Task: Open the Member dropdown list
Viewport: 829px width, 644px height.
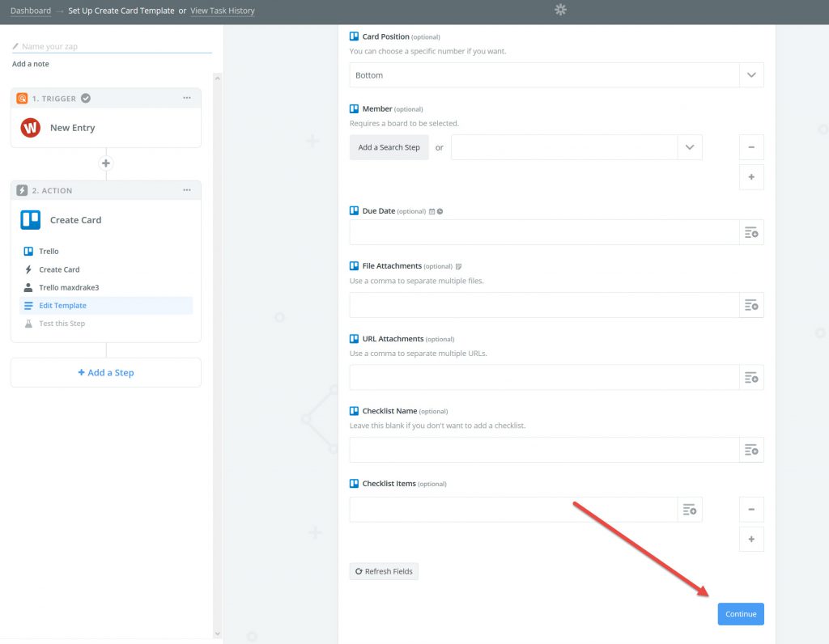Action: coord(690,147)
